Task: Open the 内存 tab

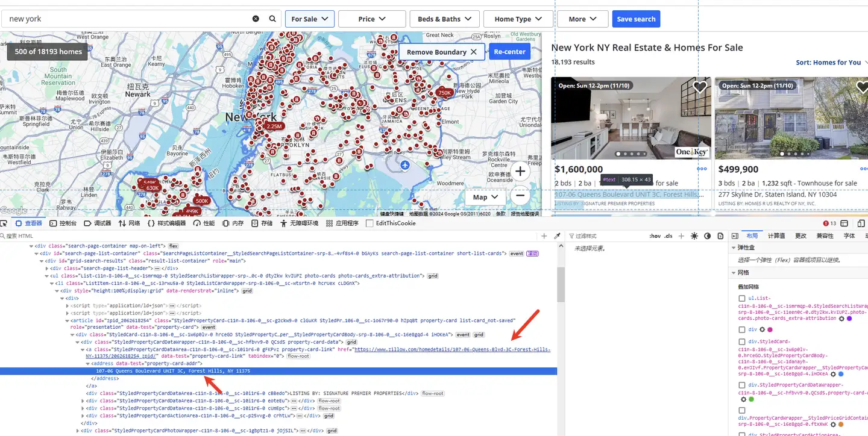Action: click(233, 223)
